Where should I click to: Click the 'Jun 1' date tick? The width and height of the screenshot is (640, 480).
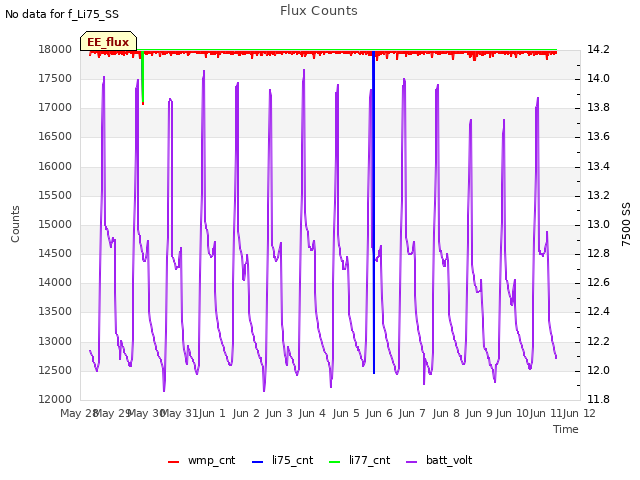212,413
